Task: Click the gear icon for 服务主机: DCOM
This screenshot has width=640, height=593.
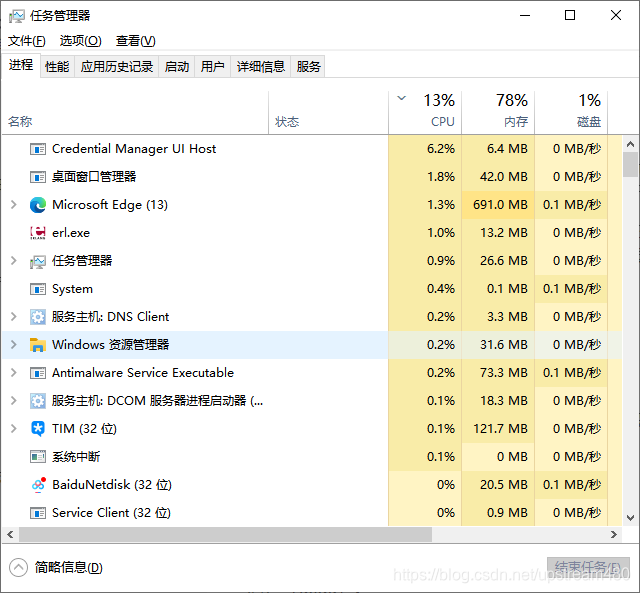Action: pos(38,401)
